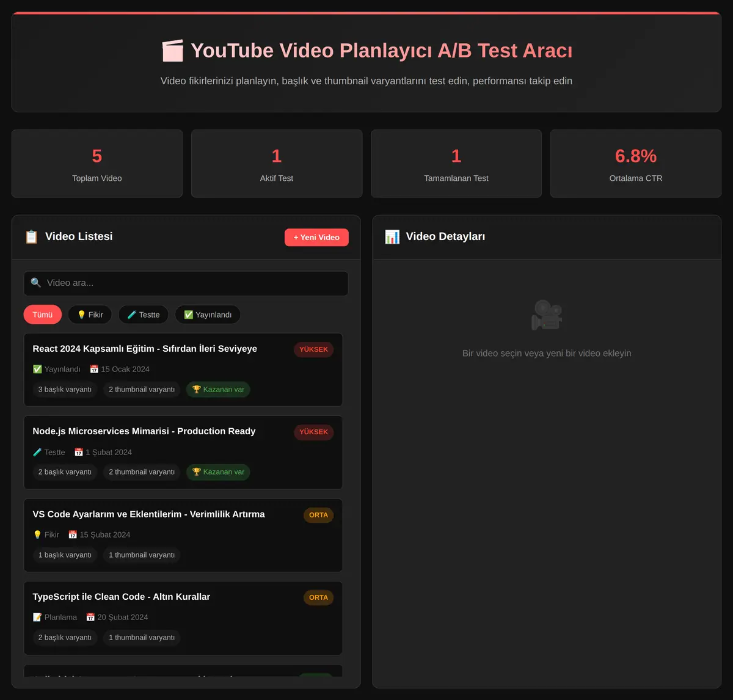Click the memo icon beside Planlama status
Viewport: 733px width, 700px height.
click(x=37, y=617)
